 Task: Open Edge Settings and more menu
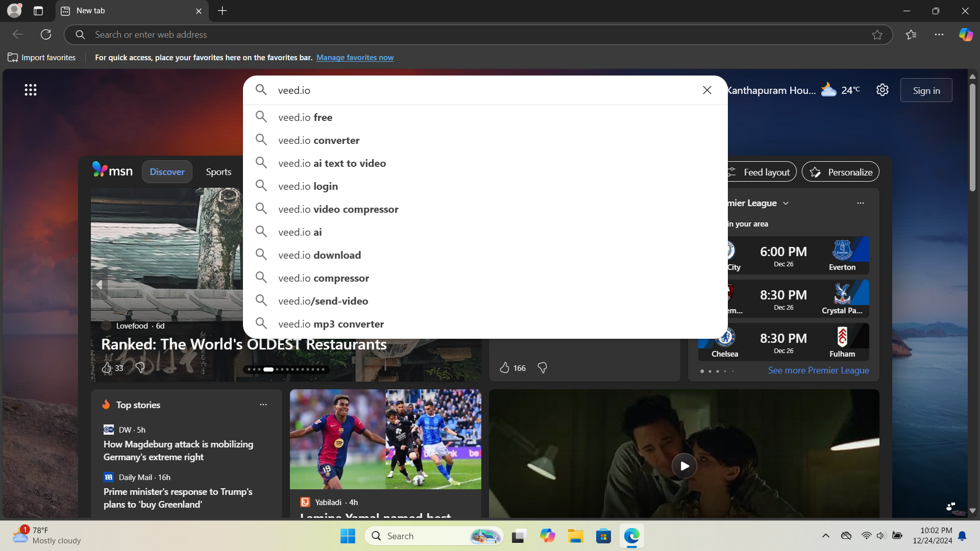click(x=939, y=35)
